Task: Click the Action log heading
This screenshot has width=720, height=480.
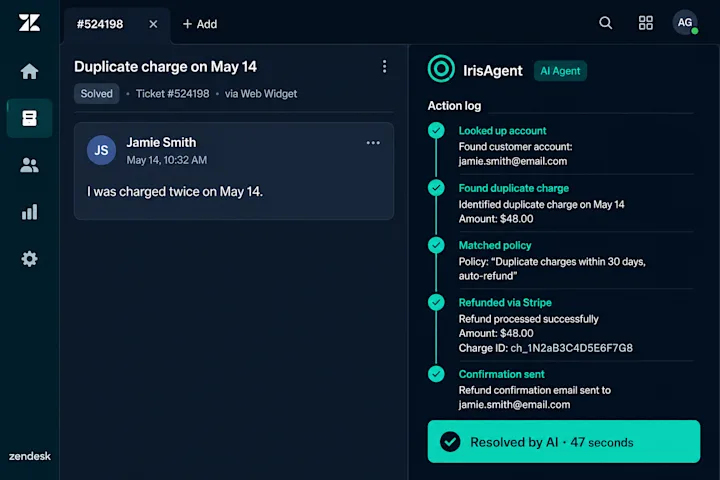Action: click(454, 106)
